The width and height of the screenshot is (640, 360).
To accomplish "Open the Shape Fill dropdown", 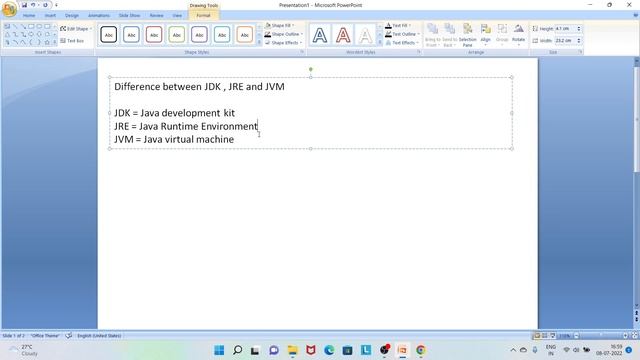I will [280, 25].
